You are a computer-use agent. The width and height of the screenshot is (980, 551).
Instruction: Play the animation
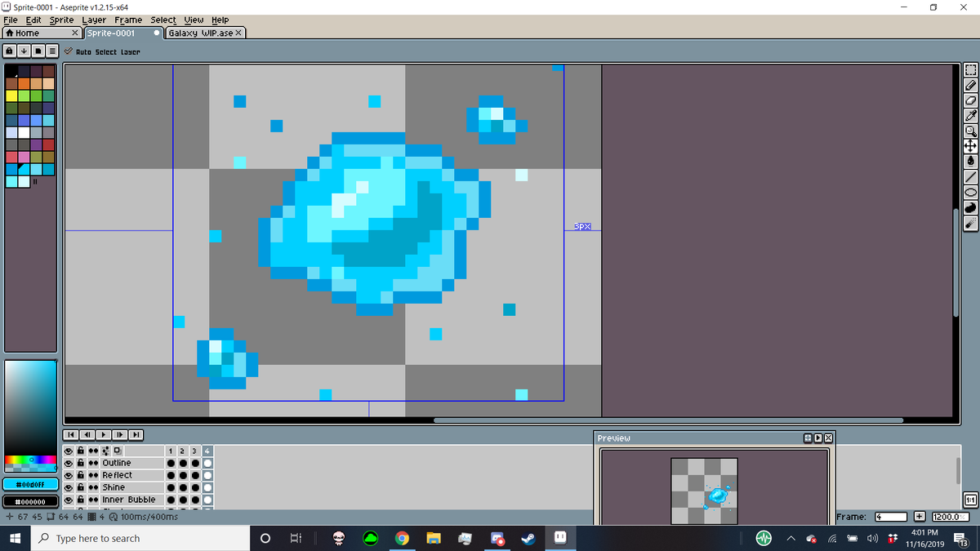[104, 434]
